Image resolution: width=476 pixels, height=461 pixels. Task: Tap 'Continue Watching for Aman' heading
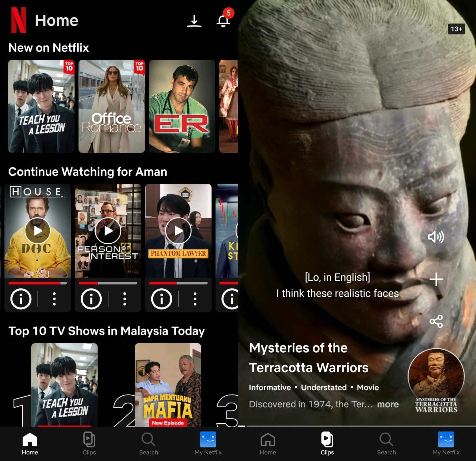click(87, 172)
